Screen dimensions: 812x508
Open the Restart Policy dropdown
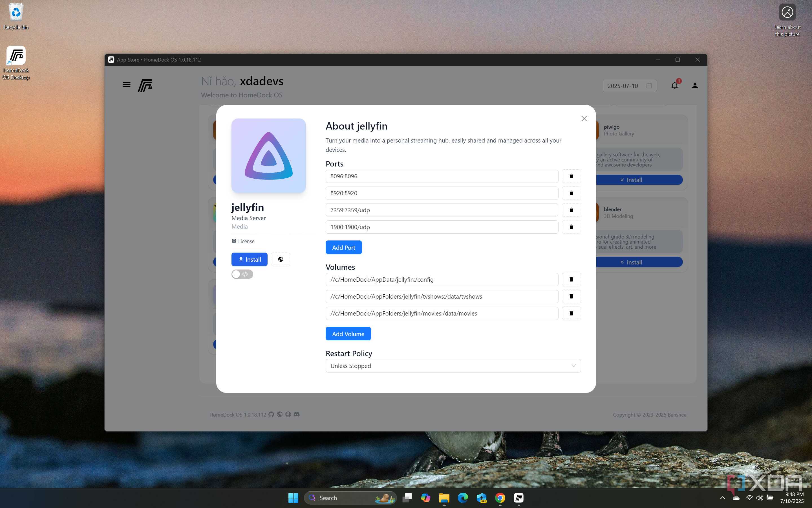(x=453, y=365)
